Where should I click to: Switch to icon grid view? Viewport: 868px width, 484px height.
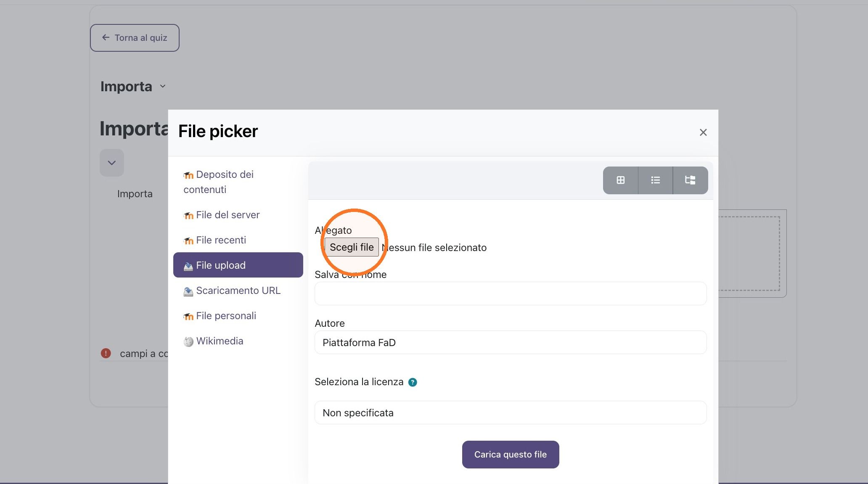coord(620,180)
